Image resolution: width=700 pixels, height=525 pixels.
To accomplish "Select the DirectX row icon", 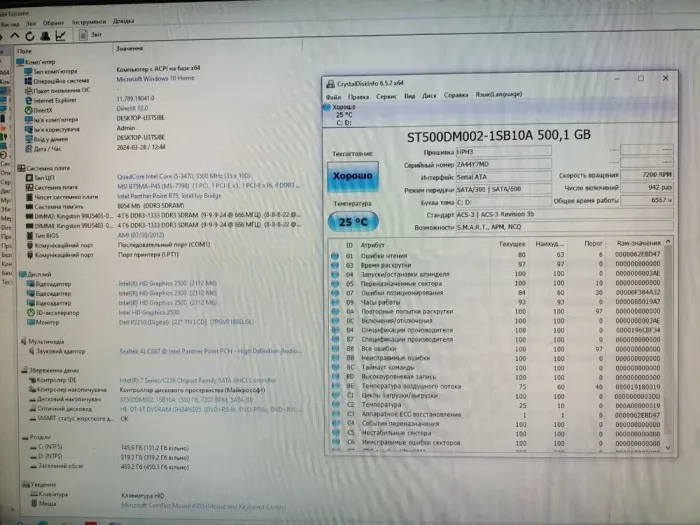I will pos(26,109).
